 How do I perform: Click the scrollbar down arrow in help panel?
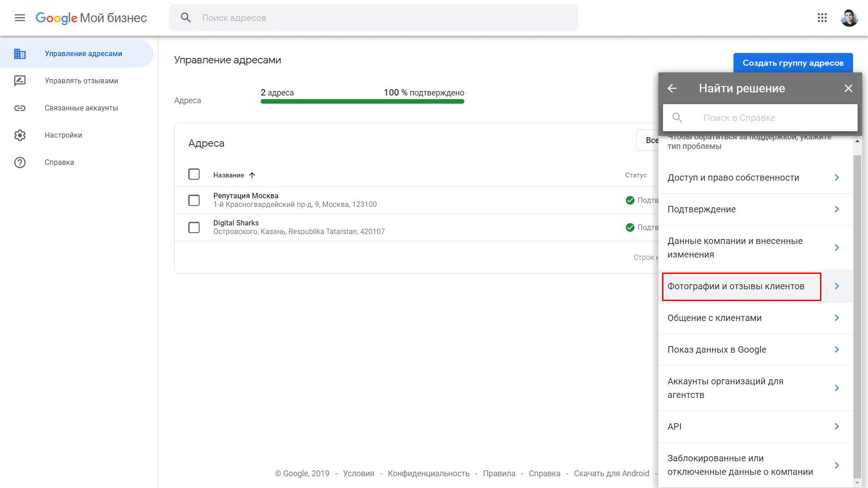[857, 483]
